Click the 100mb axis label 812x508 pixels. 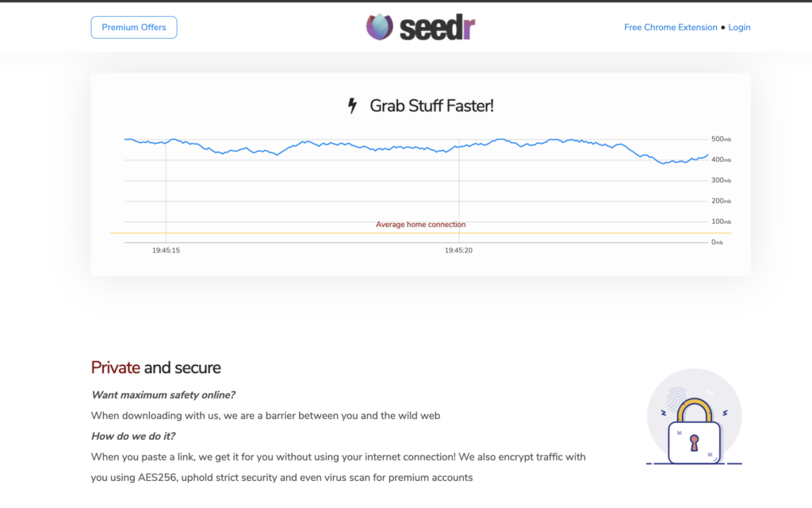pyautogui.click(x=721, y=221)
